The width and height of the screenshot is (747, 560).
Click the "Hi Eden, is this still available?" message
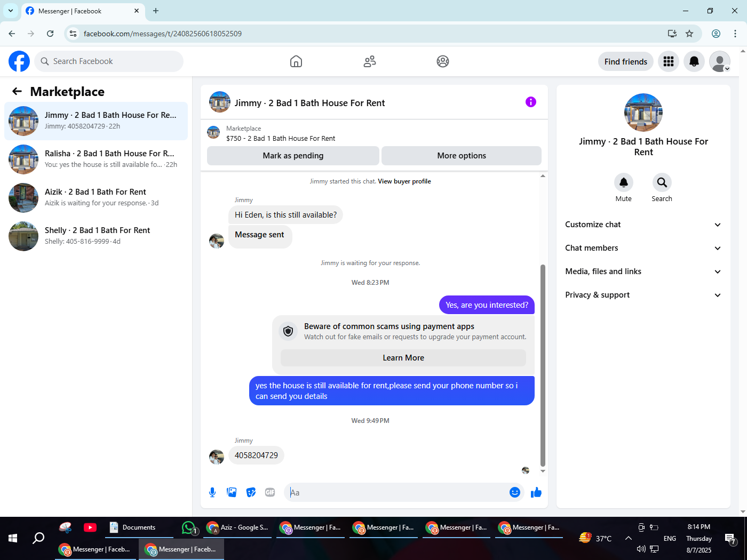[x=286, y=215]
